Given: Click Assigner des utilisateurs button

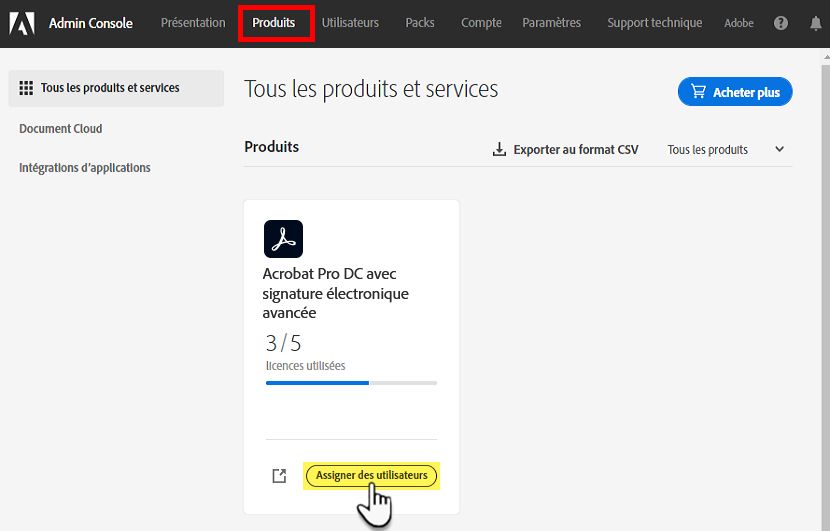Looking at the screenshot, I should click(x=372, y=475).
